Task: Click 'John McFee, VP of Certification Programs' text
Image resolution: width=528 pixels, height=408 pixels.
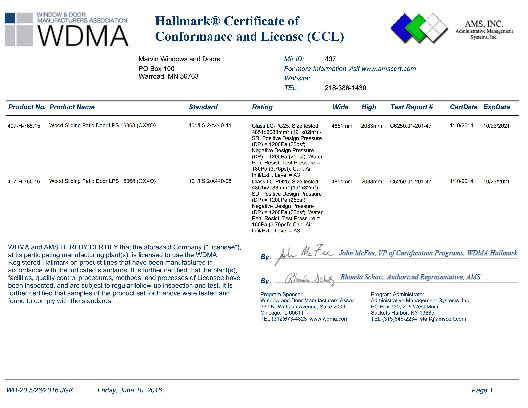Action: [x=428, y=253]
